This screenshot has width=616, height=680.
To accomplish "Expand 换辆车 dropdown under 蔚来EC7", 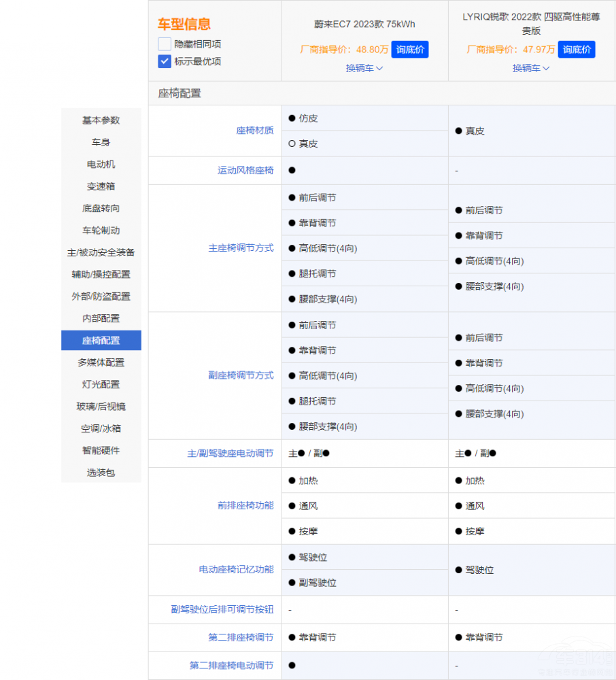I will [x=364, y=68].
